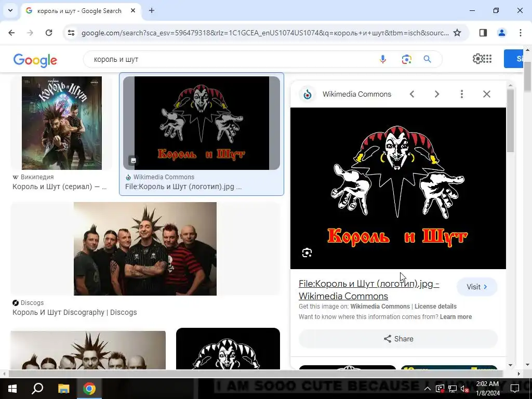Go back to the previous page

pos(11,33)
